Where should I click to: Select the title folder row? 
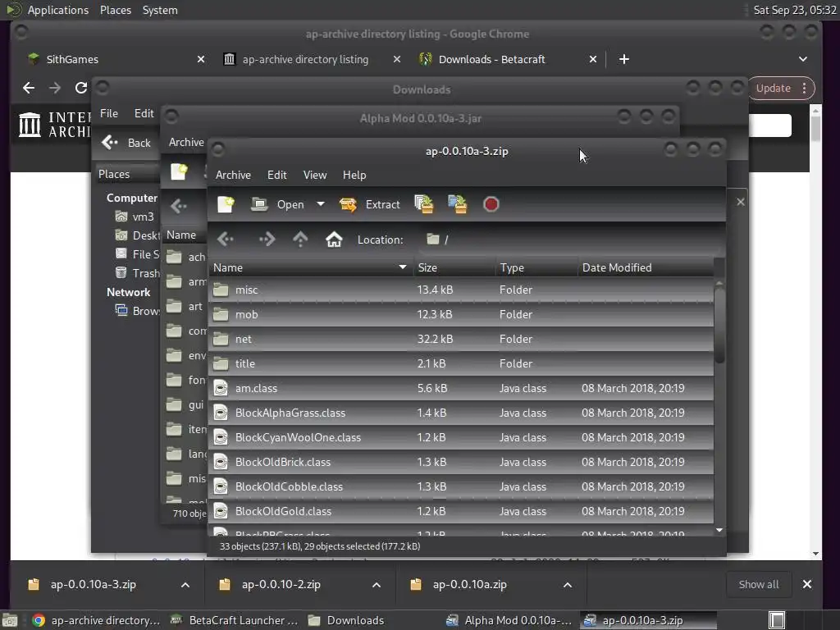coord(461,363)
